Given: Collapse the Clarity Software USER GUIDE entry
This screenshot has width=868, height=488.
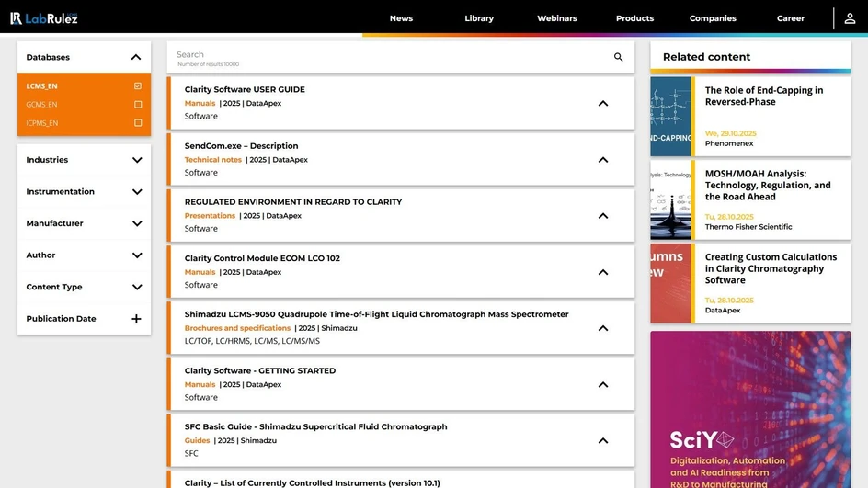Looking at the screenshot, I should [603, 104].
